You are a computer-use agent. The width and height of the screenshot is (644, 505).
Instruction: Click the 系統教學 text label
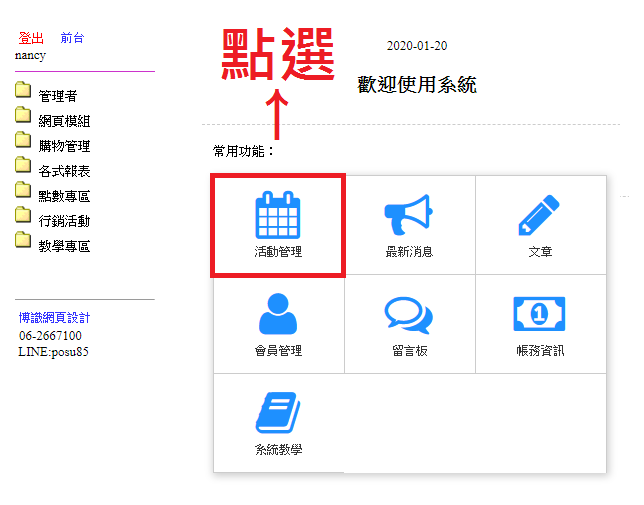click(x=278, y=450)
